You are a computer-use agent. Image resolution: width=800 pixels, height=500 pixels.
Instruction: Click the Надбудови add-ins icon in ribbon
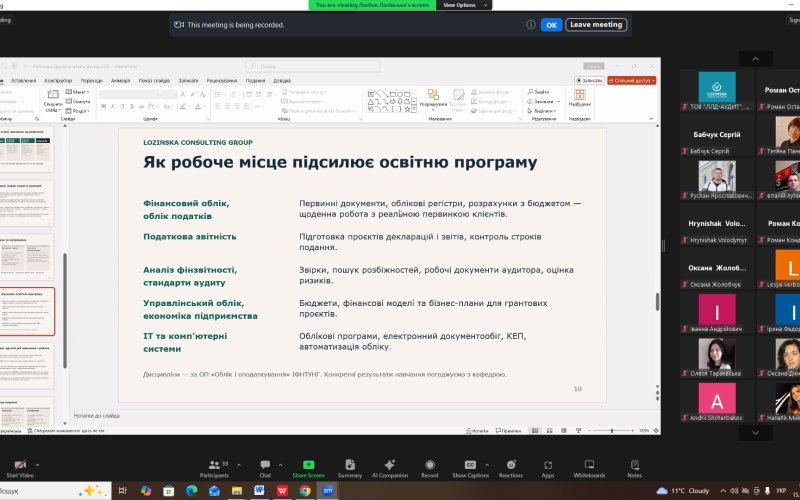pyautogui.click(x=580, y=94)
